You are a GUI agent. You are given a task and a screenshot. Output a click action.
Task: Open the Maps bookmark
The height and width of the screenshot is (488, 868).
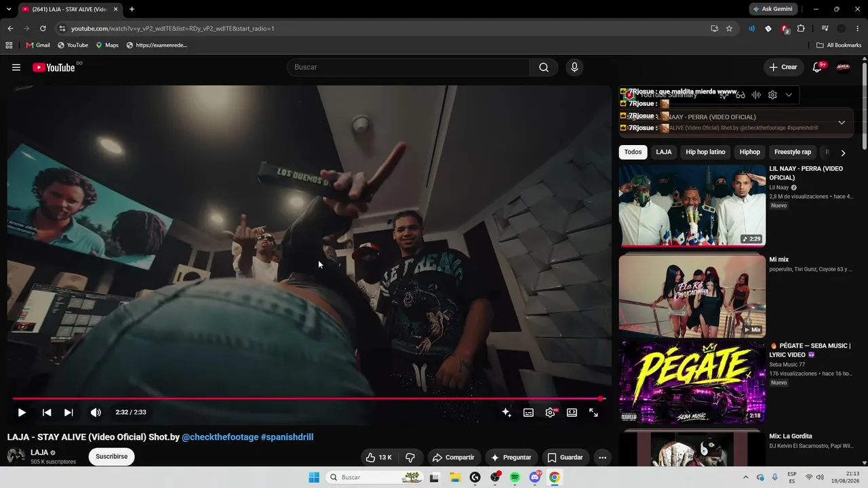point(107,45)
